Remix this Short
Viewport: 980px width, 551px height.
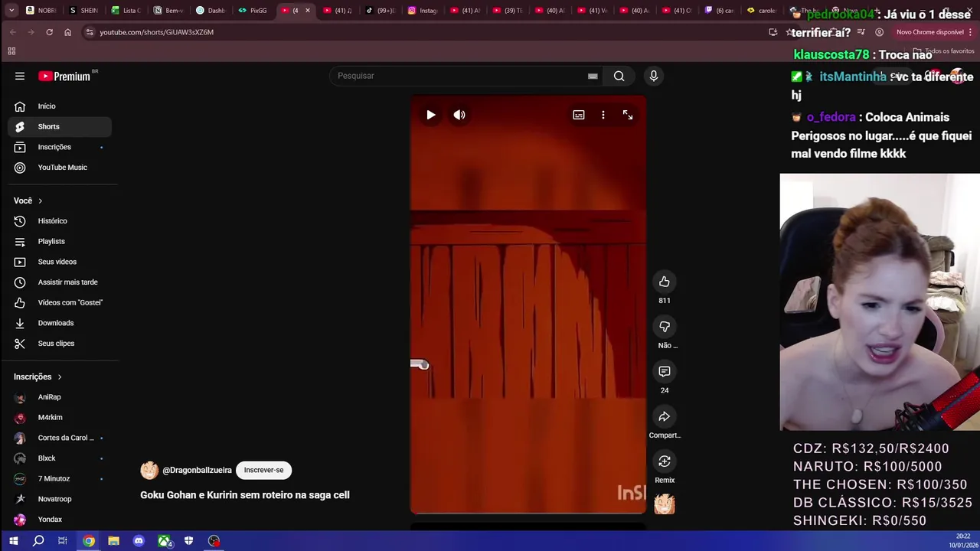[665, 461]
